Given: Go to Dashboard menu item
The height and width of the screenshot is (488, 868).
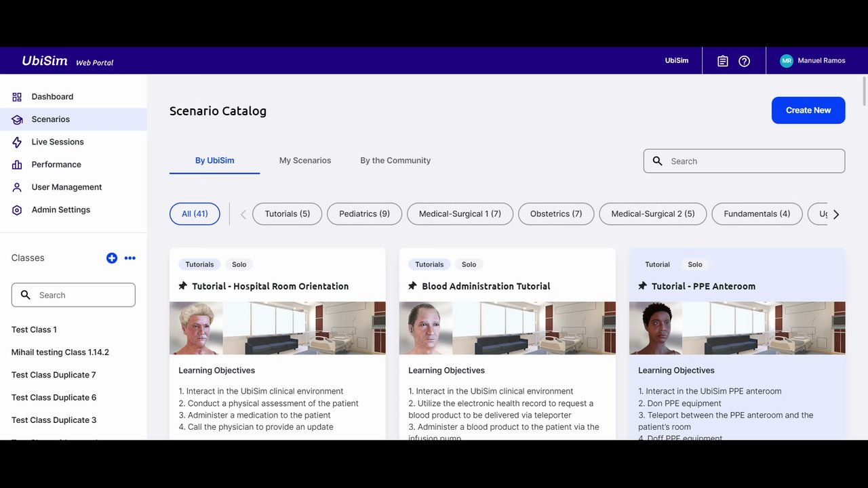Looking at the screenshot, I should [x=73, y=97].
